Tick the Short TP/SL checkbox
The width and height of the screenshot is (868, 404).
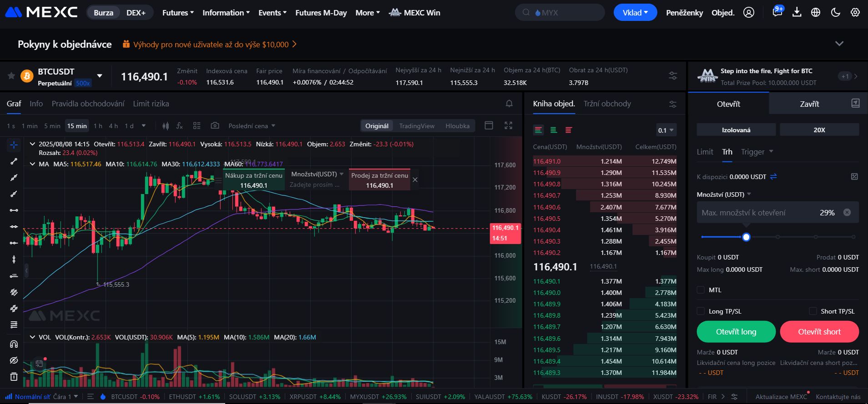pos(813,311)
